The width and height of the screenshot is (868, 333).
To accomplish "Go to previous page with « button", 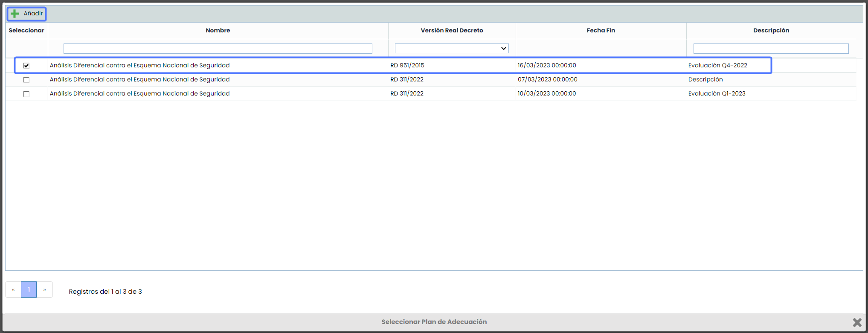I will pos(13,290).
